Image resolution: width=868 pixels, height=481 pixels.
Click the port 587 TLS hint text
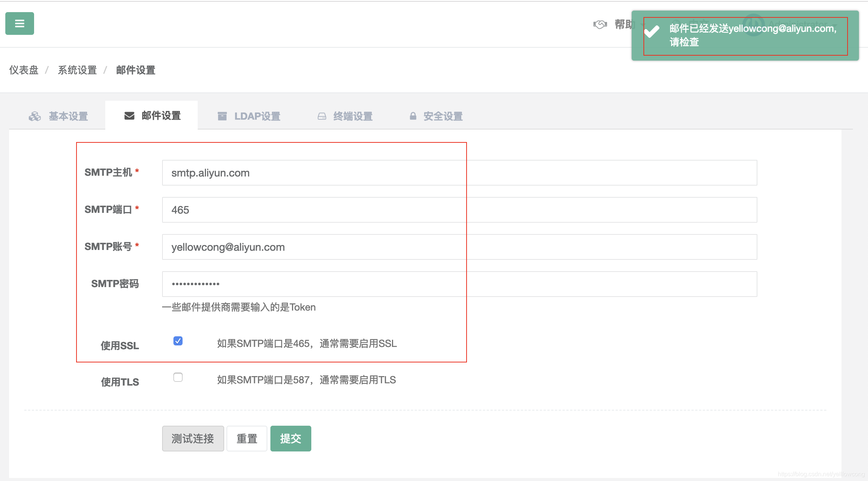(307, 380)
